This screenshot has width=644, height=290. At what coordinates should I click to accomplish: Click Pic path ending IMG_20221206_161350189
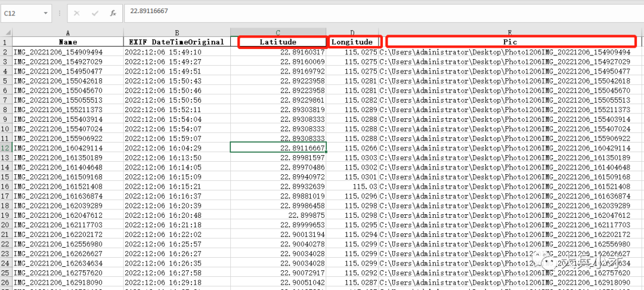point(510,158)
